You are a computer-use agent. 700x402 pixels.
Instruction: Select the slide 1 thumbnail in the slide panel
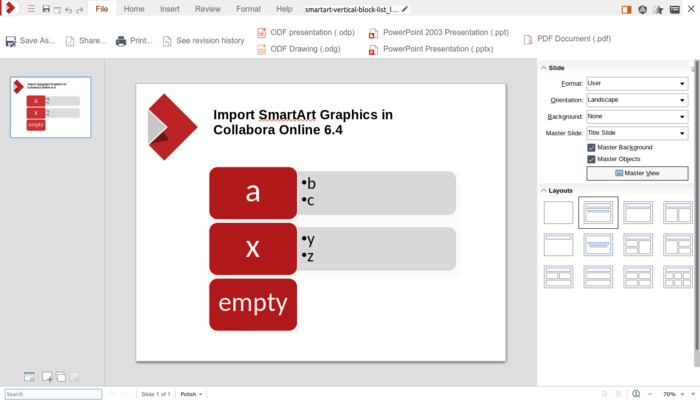tap(50, 107)
